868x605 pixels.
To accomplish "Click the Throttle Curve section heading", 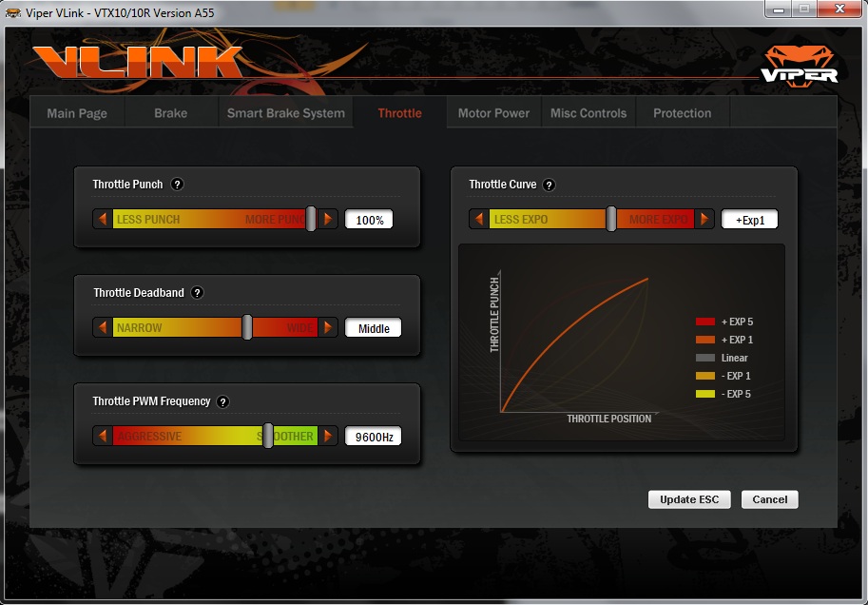I will click(x=503, y=185).
